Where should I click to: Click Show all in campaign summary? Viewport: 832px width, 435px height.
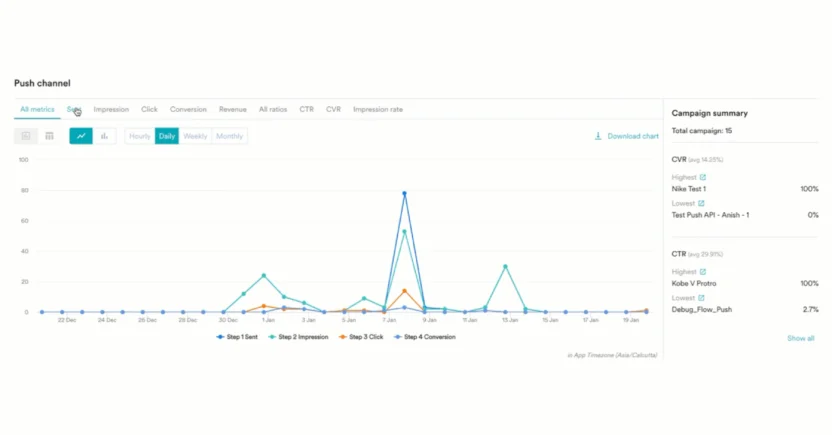[801, 338]
